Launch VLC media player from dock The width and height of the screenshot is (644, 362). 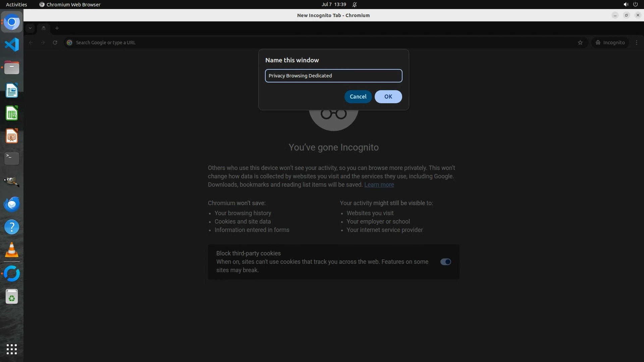click(12, 250)
